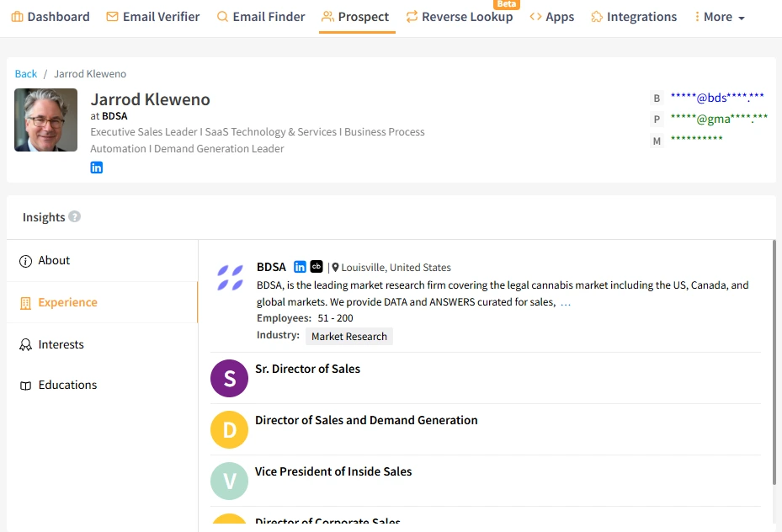The width and height of the screenshot is (782, 532).
Task: Click the Educations book icon
Action: 25,386
